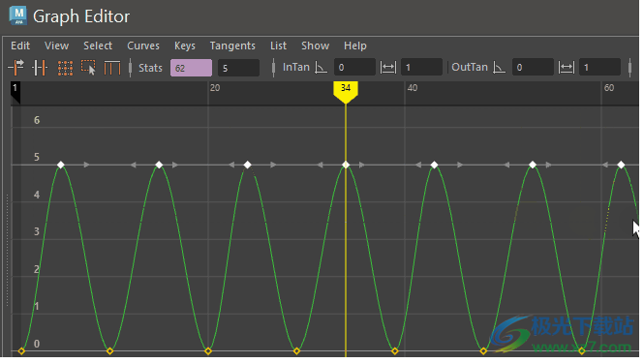Open the Tangents menu
The height and width of the screenshot is (363, 644).
point(232,45)
